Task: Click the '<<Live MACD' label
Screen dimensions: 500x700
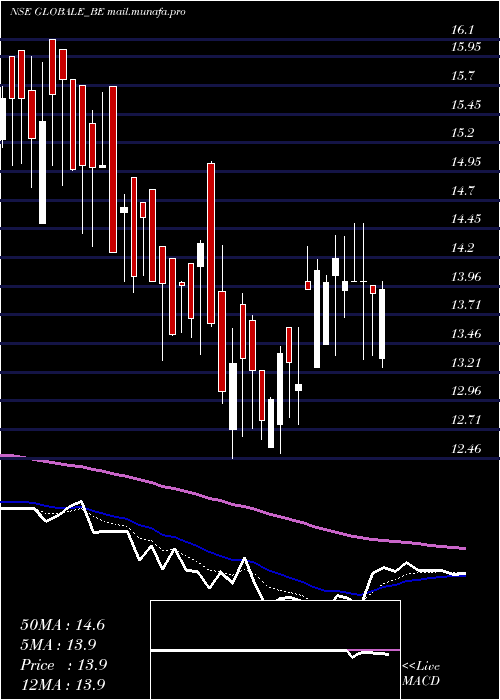Action: tap(421, 673)
